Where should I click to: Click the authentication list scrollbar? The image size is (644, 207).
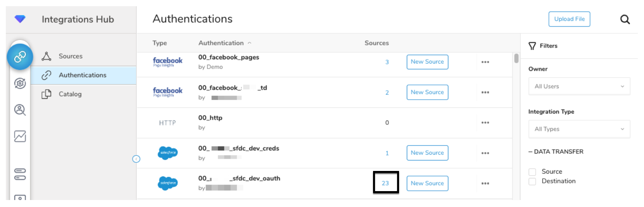click(516, 59)
